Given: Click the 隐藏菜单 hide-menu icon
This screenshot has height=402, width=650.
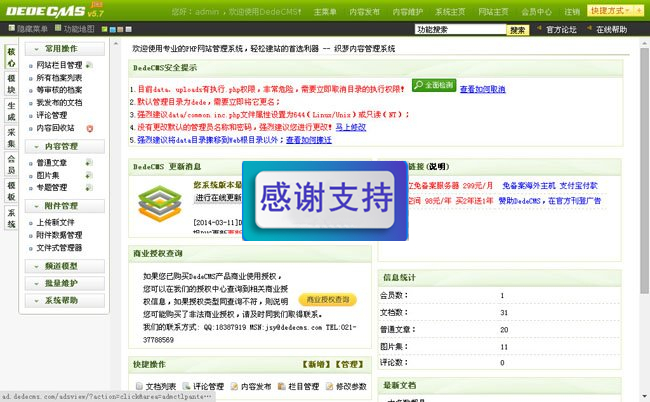Looking at the screenshot, I should click(x=12, y=28).
